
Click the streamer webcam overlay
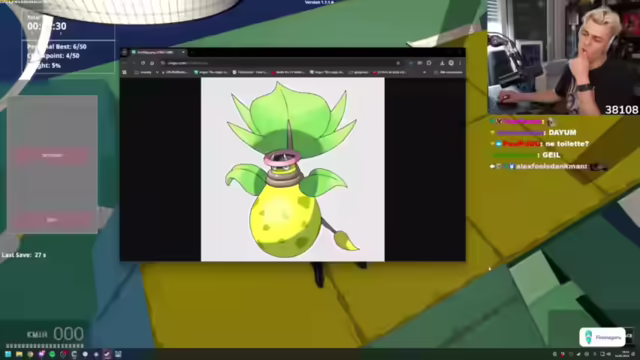tap(564, 57)
